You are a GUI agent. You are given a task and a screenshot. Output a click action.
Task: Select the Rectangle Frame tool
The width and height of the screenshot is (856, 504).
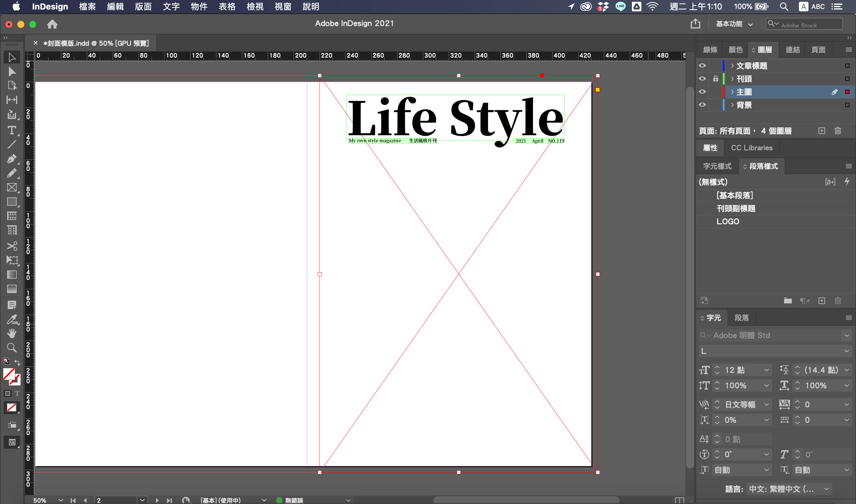(12, 188)
